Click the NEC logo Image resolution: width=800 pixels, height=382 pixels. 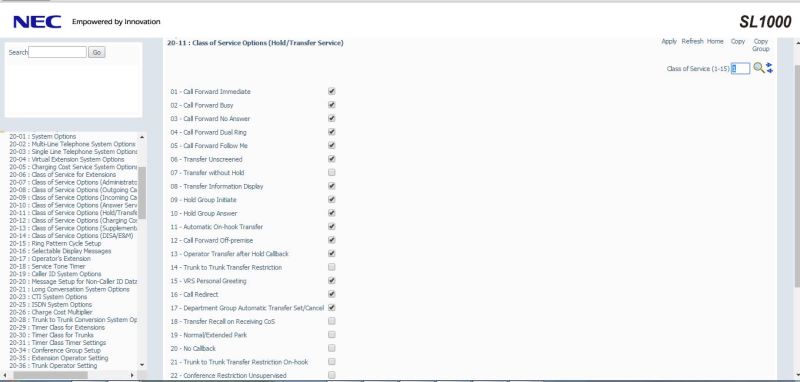point(37,22)
